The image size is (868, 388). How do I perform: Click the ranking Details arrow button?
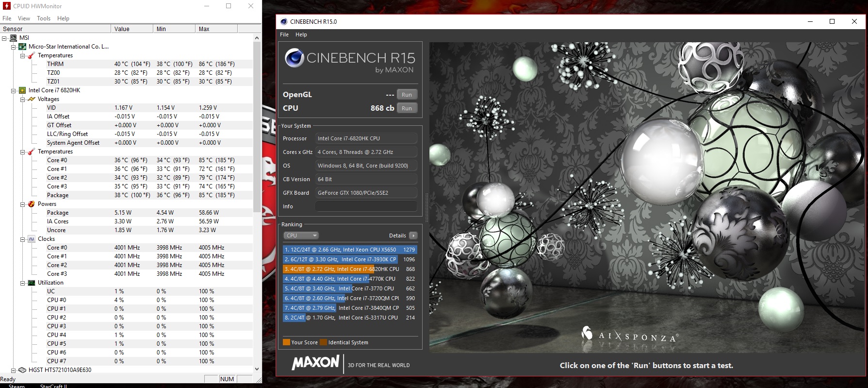coord(413,236)
